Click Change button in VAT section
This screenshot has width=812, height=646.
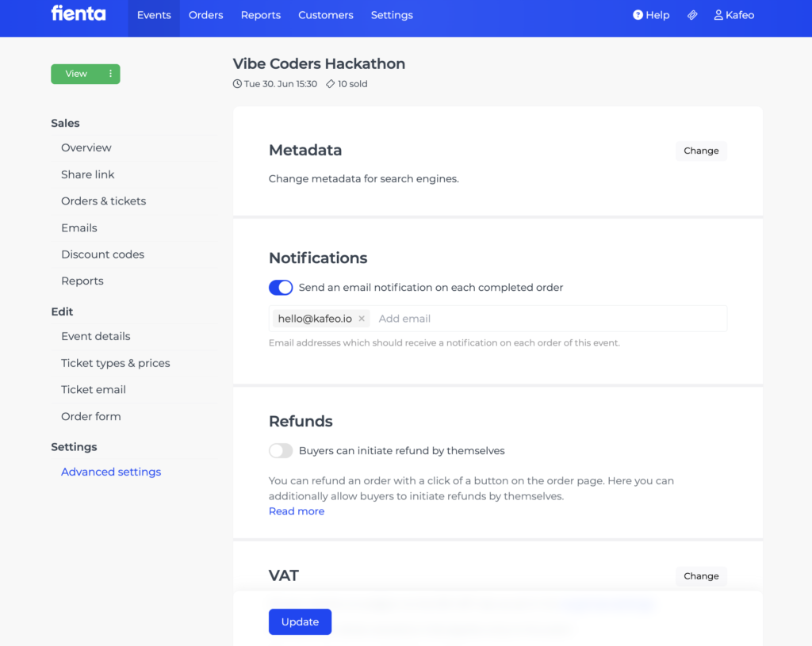(x=701, y=576)
